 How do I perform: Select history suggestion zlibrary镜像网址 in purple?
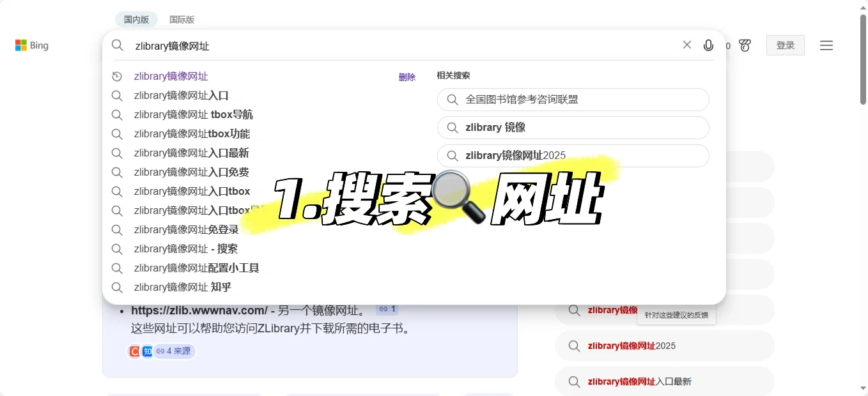pyautogui.click(x=171, y=77)
